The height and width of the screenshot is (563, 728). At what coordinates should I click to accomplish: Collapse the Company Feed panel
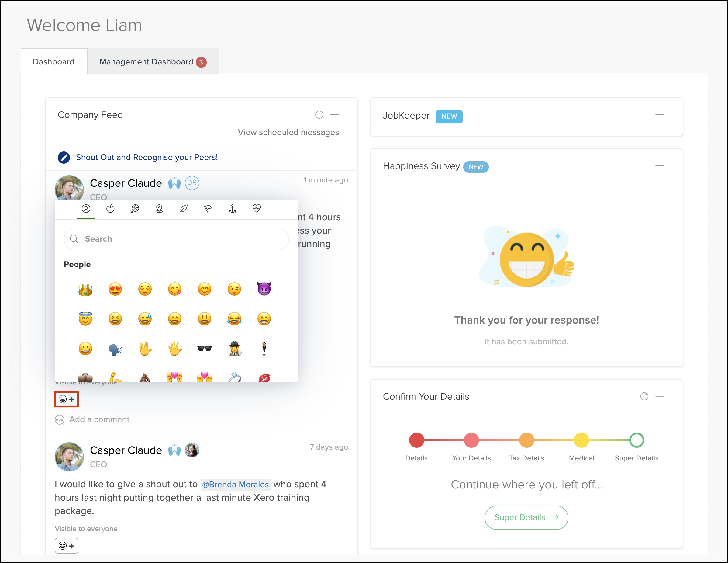(x=334, y=115)
